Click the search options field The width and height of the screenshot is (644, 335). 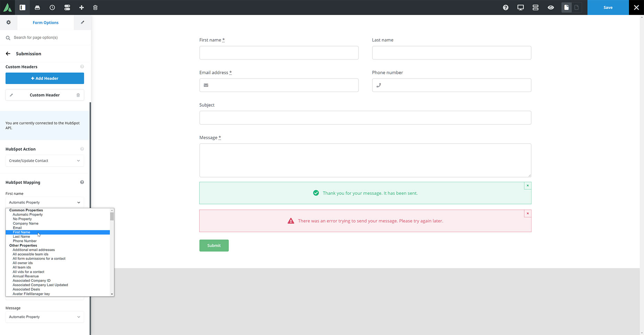(x=45, y=38)
